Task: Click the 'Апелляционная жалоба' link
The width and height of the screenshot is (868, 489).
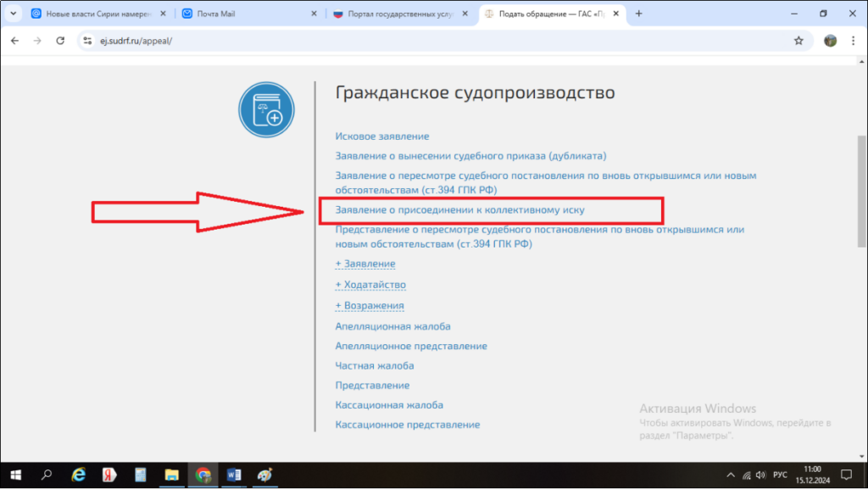Action: (392, 326)
